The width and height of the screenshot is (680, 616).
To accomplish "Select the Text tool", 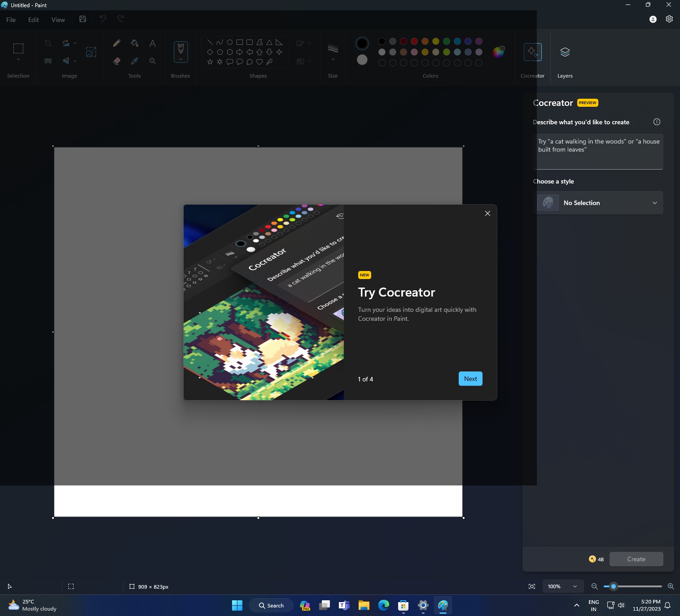I will 152,43.
